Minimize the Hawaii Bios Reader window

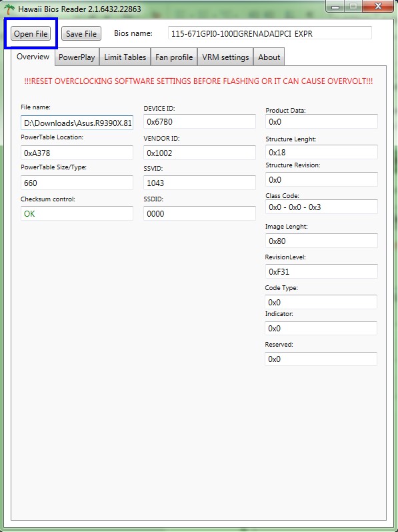click(x=335, y=7)
